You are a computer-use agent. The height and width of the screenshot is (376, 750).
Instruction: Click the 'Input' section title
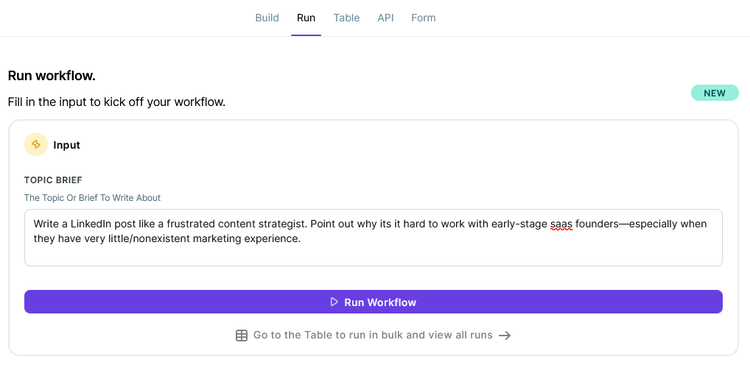pyautogui.click(x=66, y=145)
